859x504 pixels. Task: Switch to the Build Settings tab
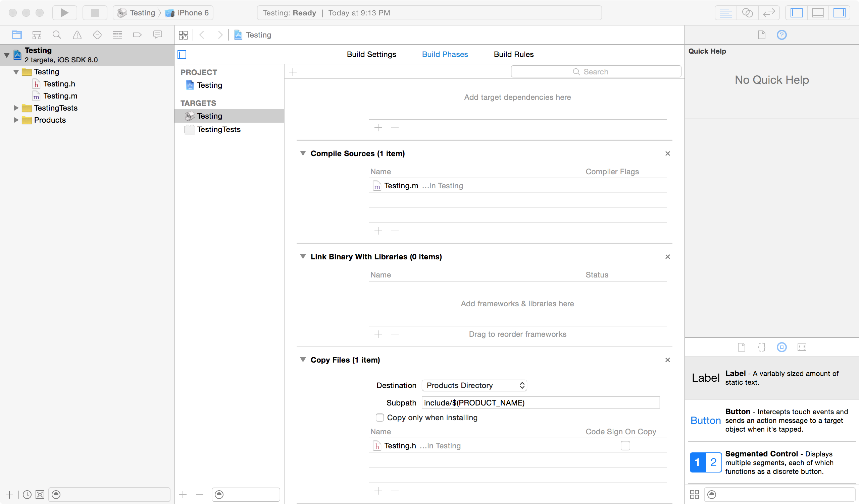click(371, 55)
